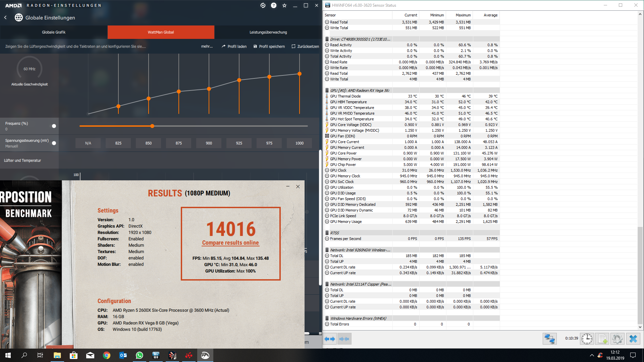Click the orange Frequenz slider handle
Viewport: 644px width, 362px height.
(x=152, y=126)
